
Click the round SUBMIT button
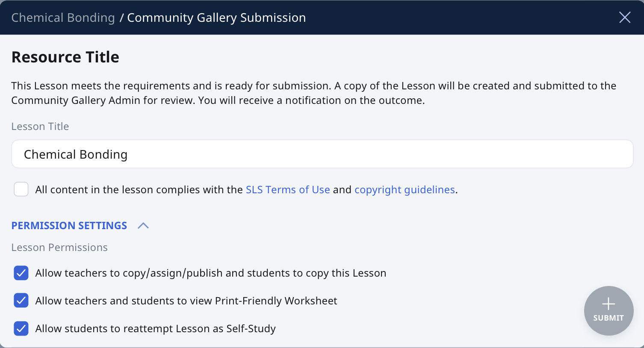click(x=609, y=311)
